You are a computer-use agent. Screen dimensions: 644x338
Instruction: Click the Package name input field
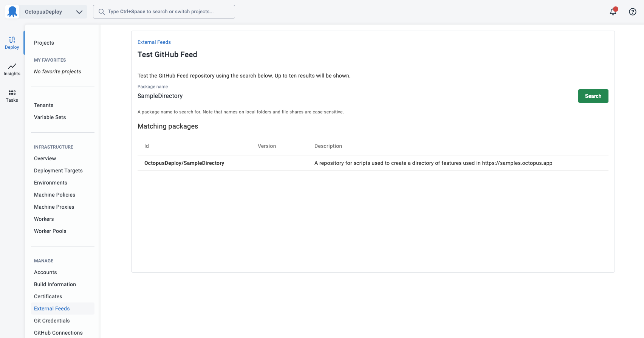(356, 96)
